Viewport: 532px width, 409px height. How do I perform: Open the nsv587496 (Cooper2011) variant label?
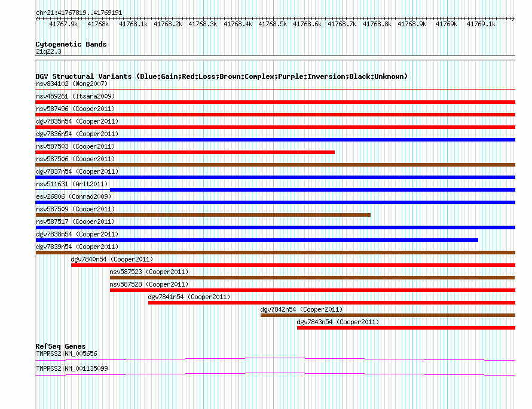(x=75, y=109)
